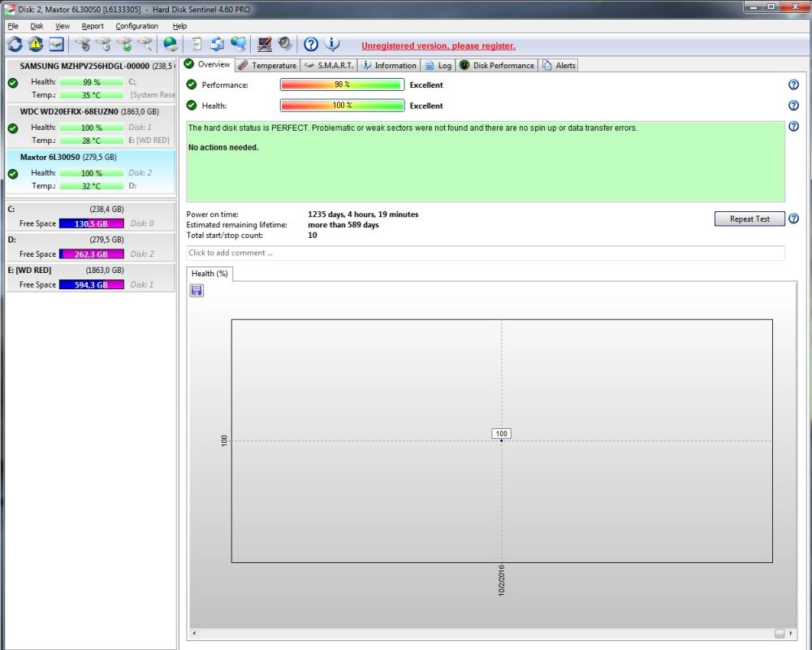Viewport: 812px width, 650px height.
Task: Open the Help menu
Action: click(x=179, y=26)
